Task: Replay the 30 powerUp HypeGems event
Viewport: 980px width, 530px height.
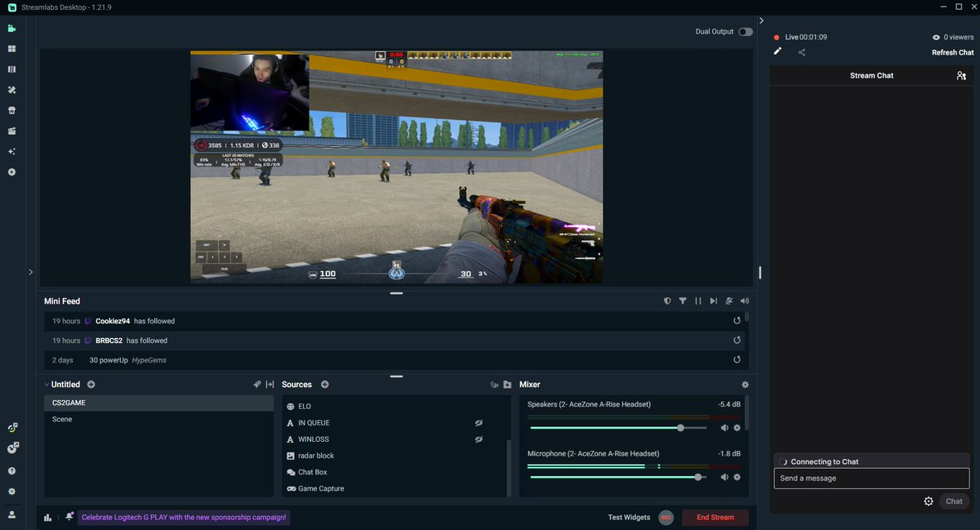Action: [737, 360]
